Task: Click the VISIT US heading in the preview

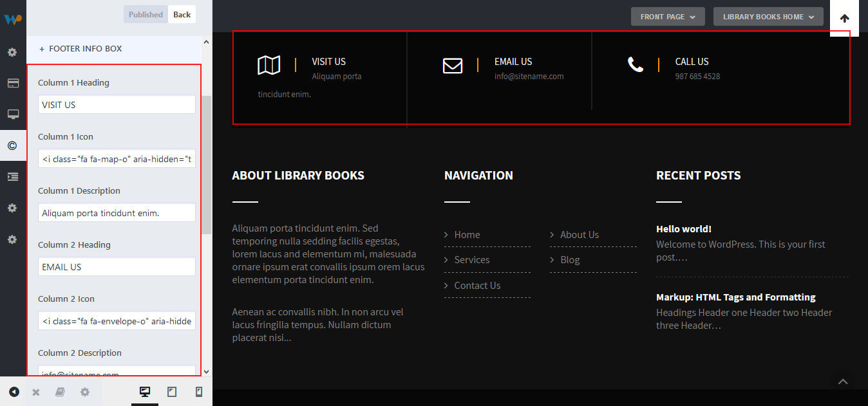Action: pyautogui.click(x=329, y=62)
